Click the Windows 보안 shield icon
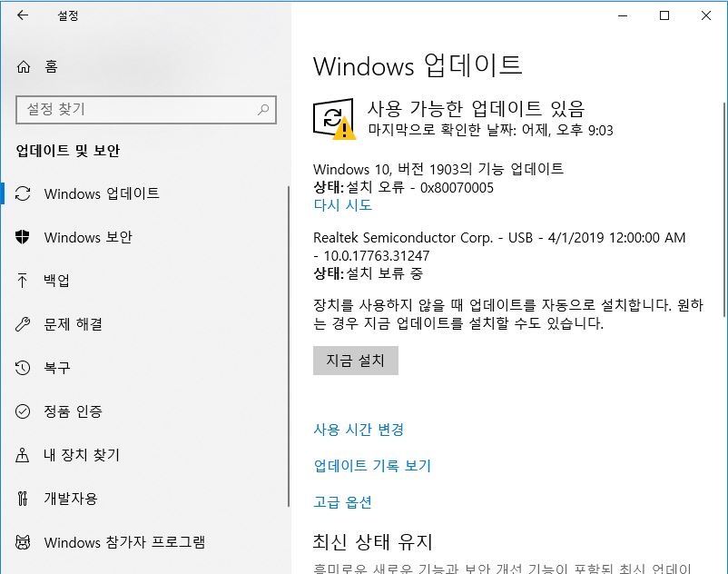Image resolution: width=728 pixels, height=574 pixels. (x=23, y=237)
